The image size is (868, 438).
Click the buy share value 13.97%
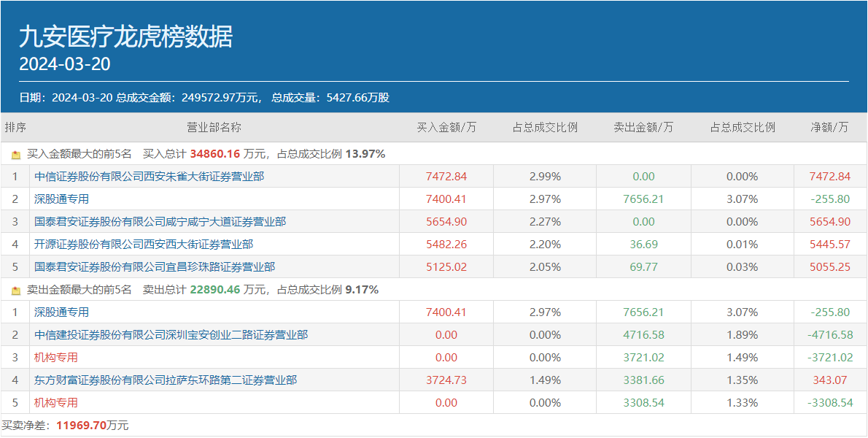point(365,155)
